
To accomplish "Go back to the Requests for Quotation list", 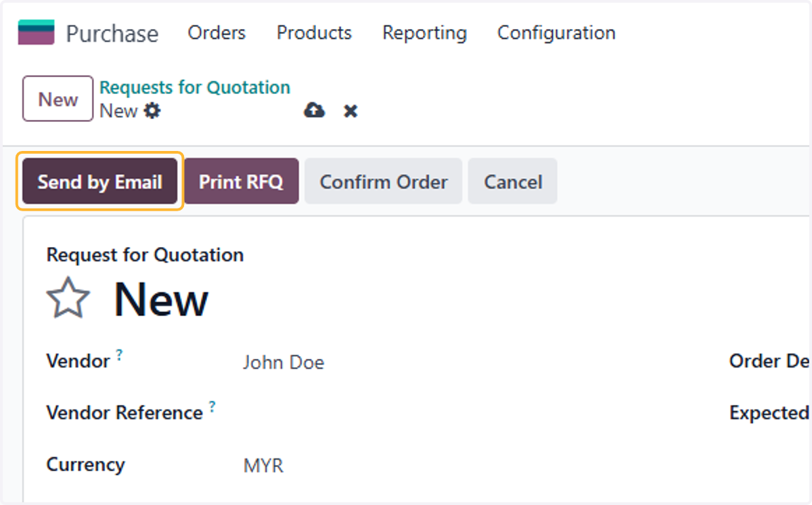I will point(195,87).
